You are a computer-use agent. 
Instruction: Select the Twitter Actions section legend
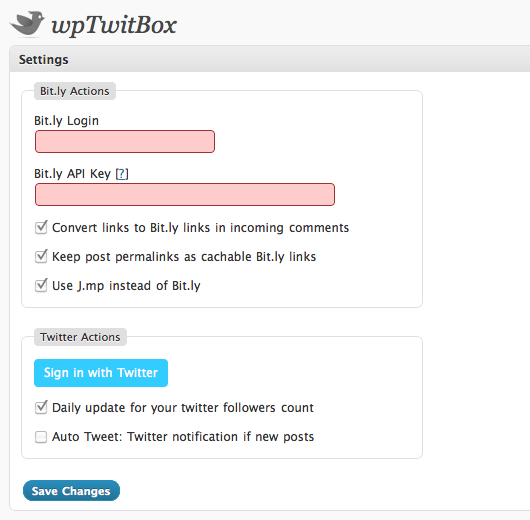tap(80, 337)
